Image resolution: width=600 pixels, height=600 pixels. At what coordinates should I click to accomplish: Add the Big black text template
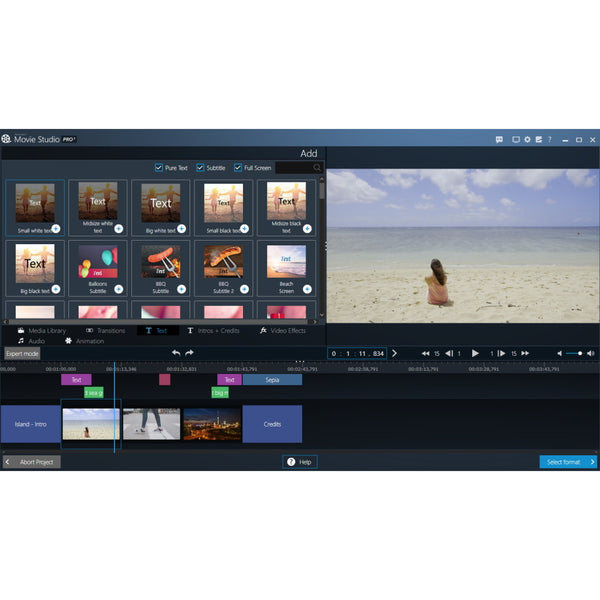tap(56, 289)
